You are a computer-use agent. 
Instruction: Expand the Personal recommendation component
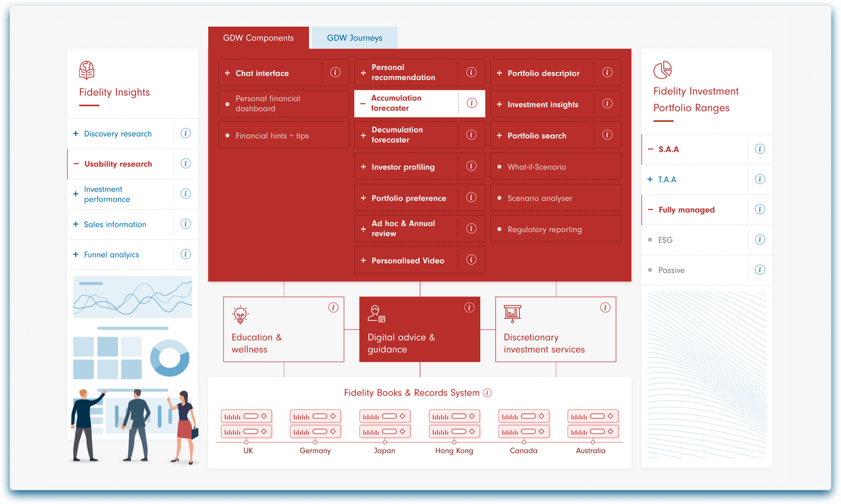(363, 73)
